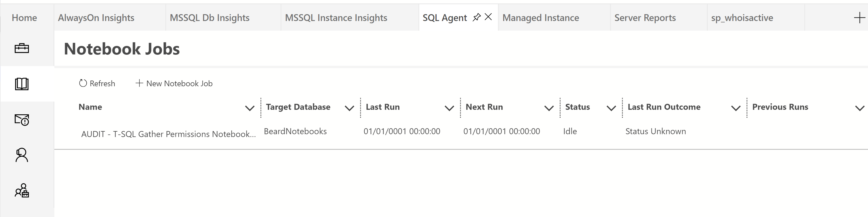The image size is (868, 217).
Task: Add a new dashboard tab with plus
Action: [860, 18]
